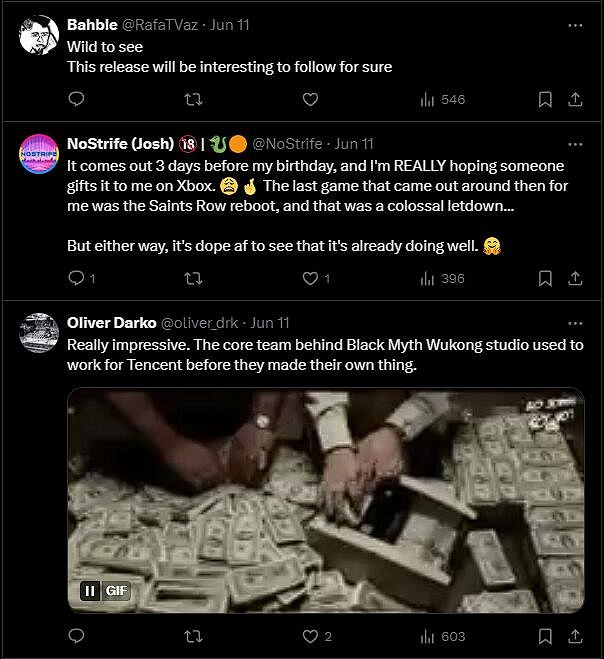Screen dimensions: 604x659
Task: Like NoStrife's birthday tweet
Action: 310,278
